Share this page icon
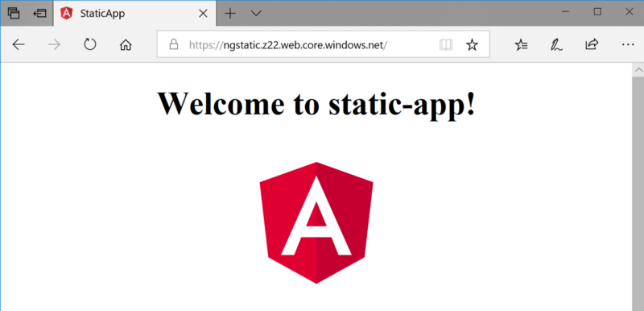This screenshot has height=311, width=644. click(592, 44)
